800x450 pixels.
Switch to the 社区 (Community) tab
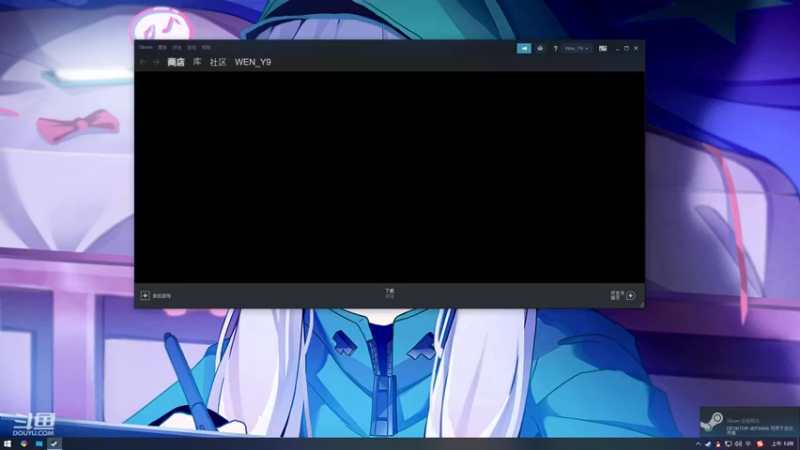coord(218,62)
